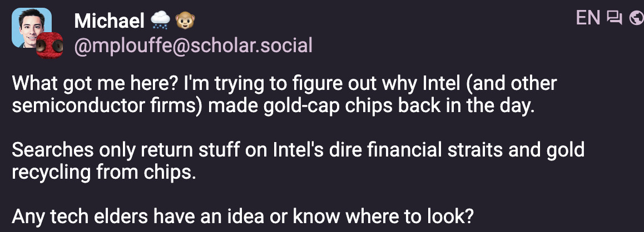Image resolution: width=644 pixels, height=232 pixels.
Task: Click the line starting "What got me here?"
Action: [x=284, y=84]
